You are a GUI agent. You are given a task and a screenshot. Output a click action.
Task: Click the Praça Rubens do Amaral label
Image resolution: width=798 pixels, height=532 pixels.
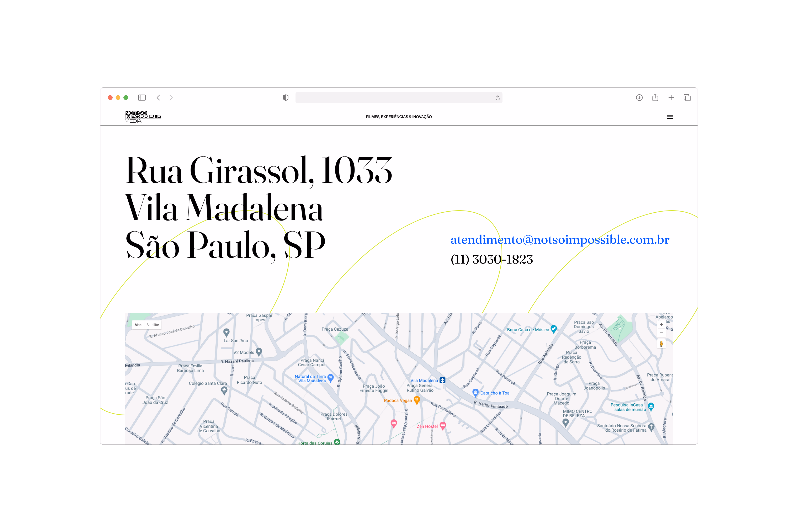point(660,377)
